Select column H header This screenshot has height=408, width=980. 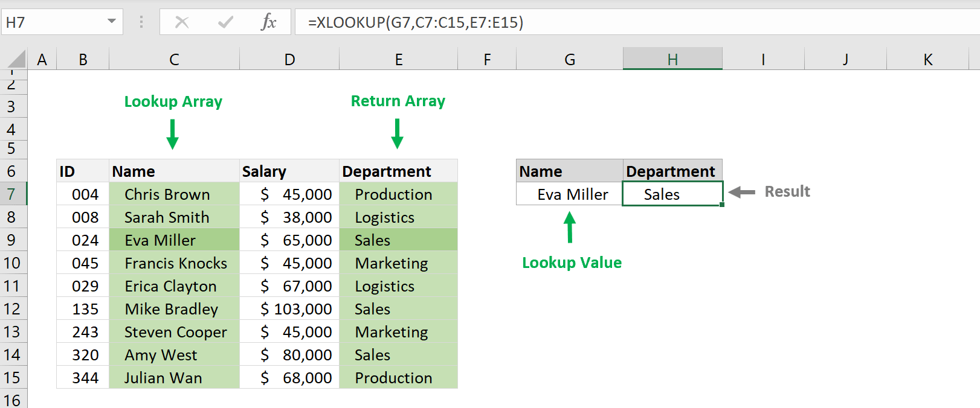tap(672, 59)
